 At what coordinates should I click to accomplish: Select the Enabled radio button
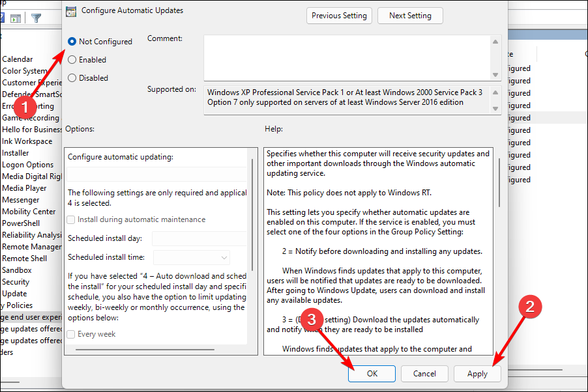[x=72, y=60]
